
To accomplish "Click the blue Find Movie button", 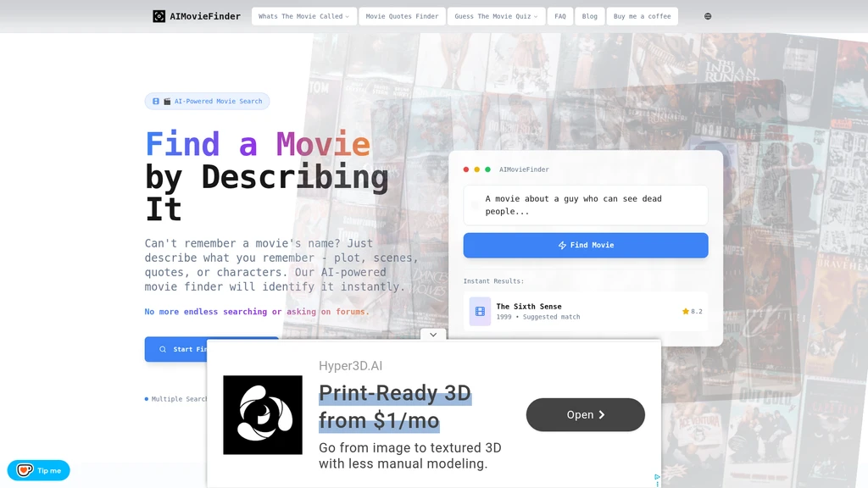I will pyautogui.click(x=586, y=245).
